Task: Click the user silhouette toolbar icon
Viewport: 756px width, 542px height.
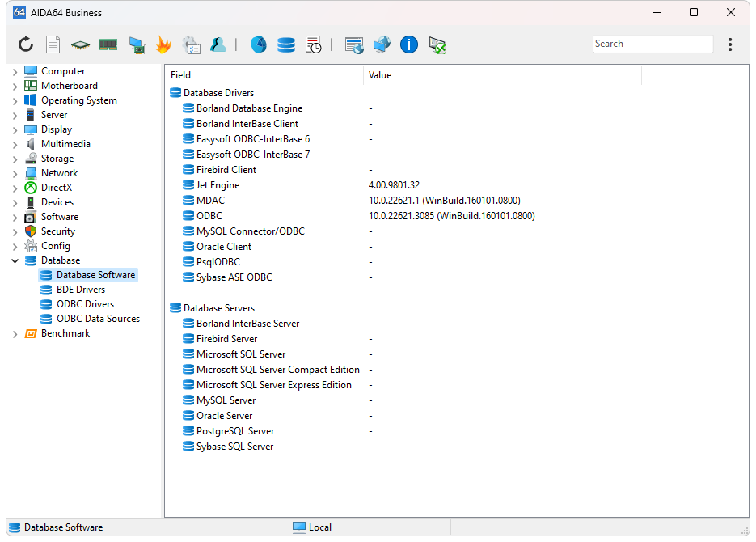Action: [218, 44]
